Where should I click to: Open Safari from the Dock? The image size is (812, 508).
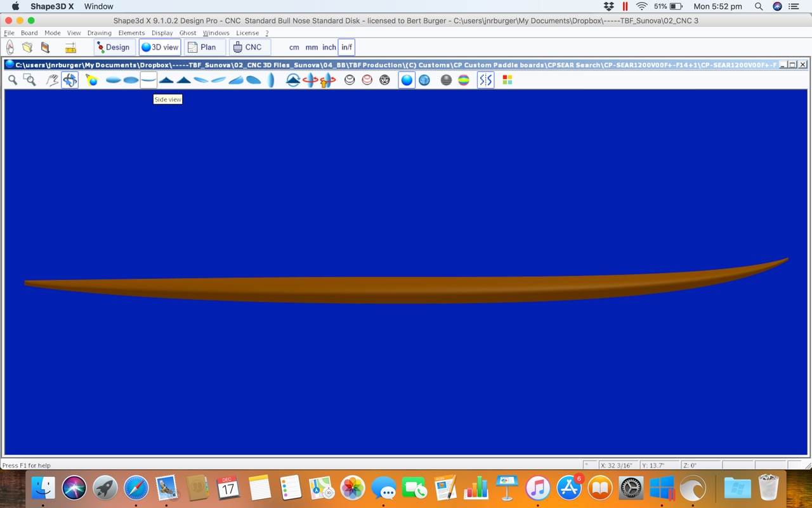coord(136,488)
